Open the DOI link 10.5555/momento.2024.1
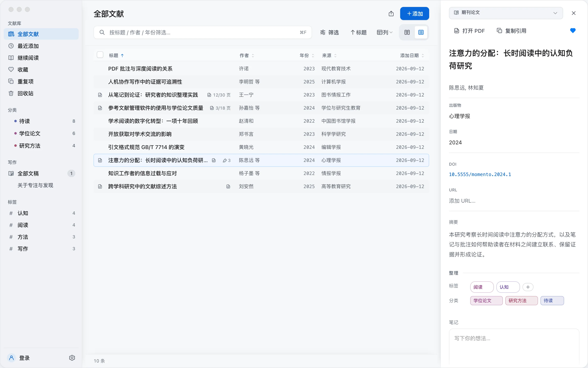 click(x=480, y=174)
